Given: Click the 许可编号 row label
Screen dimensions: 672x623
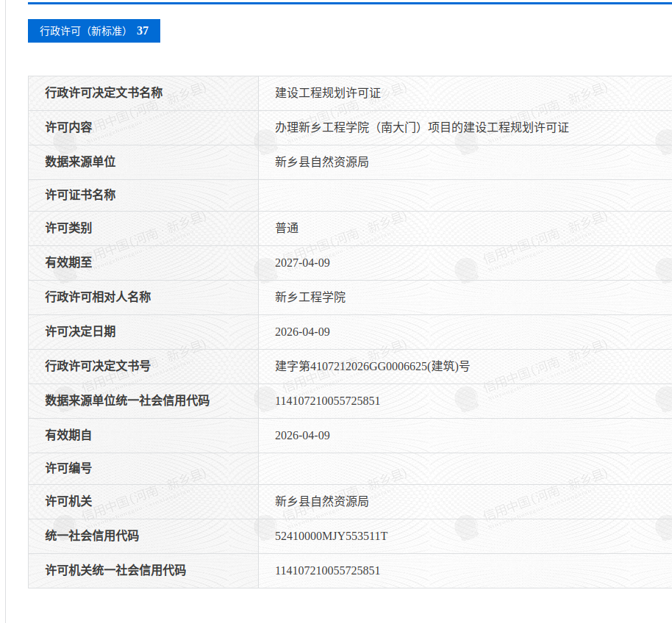Looking at the screenshot, I should pyautogui.click(x=68, y=469).
